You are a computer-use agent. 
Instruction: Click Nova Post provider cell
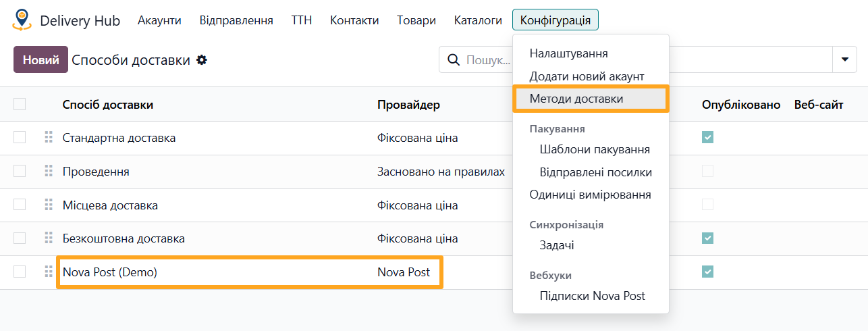click(x=404, y=272)
